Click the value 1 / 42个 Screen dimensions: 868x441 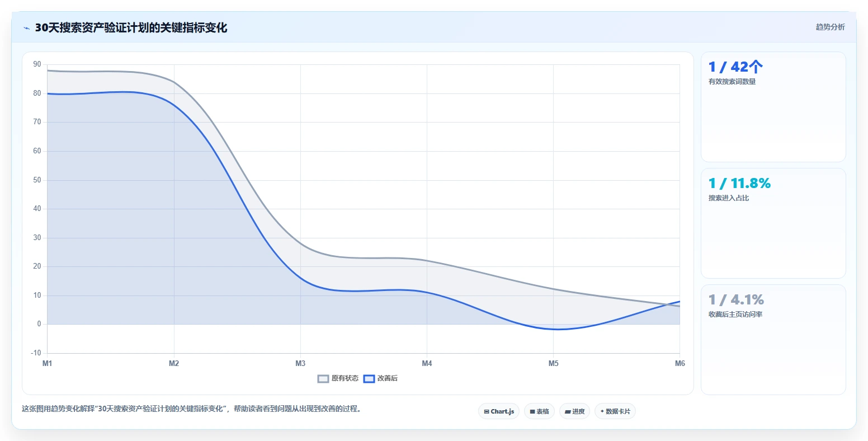click(735, 67)
